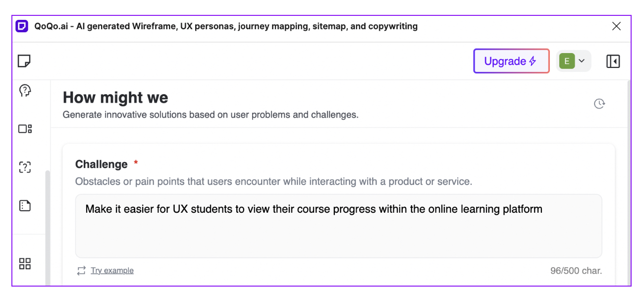This screenshot has width=644, height=297.
Task: Click the regenerate icon beside Try example
Action: [x=81, y=270]
